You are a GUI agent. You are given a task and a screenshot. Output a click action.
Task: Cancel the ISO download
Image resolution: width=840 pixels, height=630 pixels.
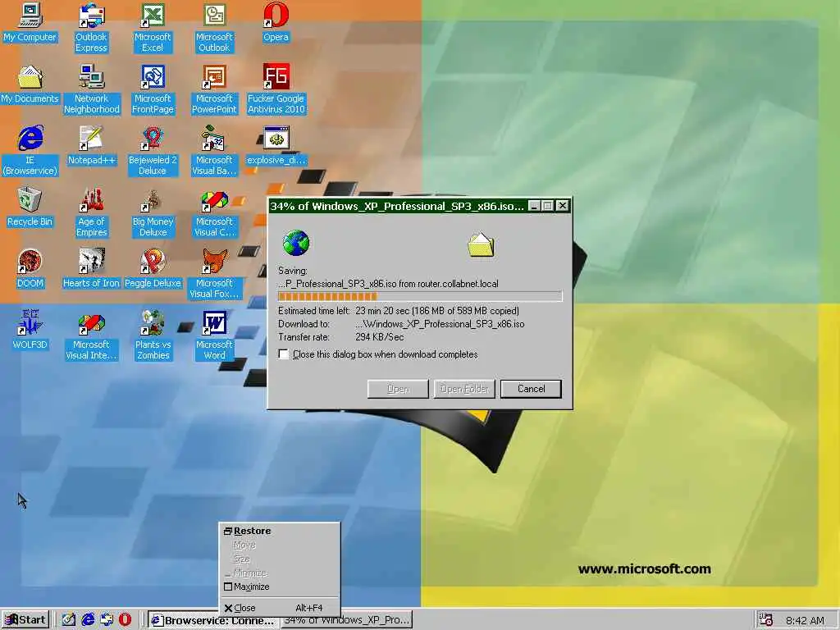[531, 389]
